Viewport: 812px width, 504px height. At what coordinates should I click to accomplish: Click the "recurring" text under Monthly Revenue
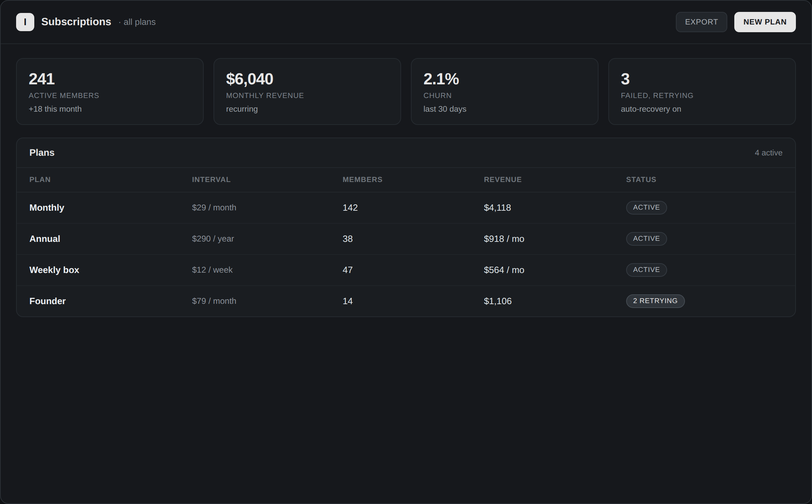[242, 109]
